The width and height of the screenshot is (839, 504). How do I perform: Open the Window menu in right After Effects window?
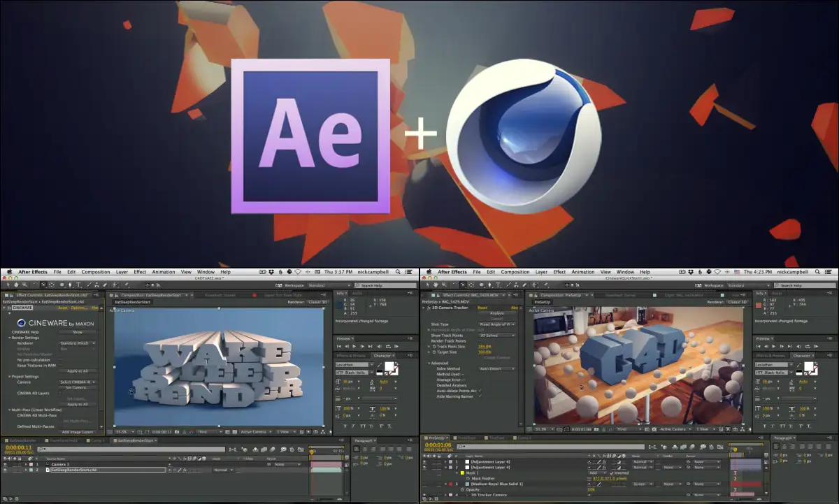coord(625,272)
